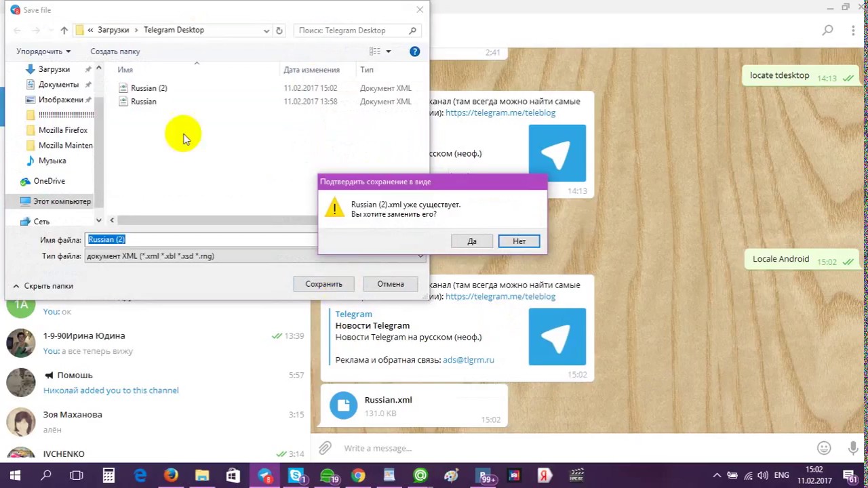This screenshot has height=488, width=868.
Task: Open Calculator from the taskbar
Action: click(x=108, y=476)
